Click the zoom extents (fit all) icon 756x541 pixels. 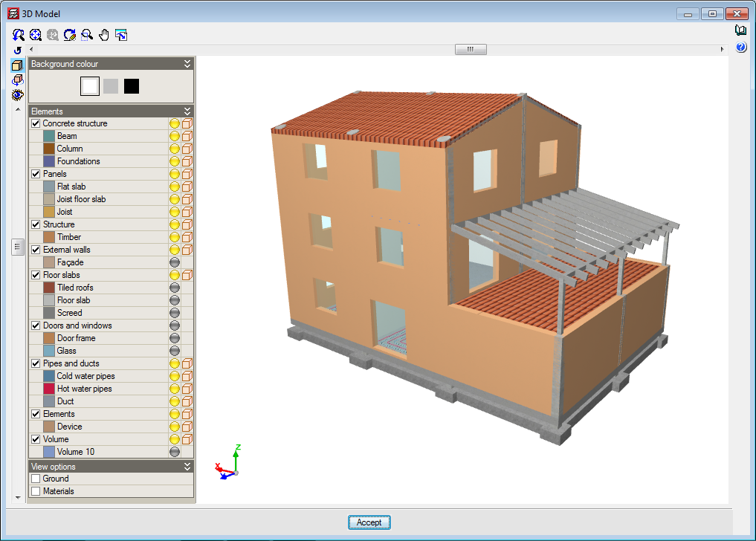36,34
